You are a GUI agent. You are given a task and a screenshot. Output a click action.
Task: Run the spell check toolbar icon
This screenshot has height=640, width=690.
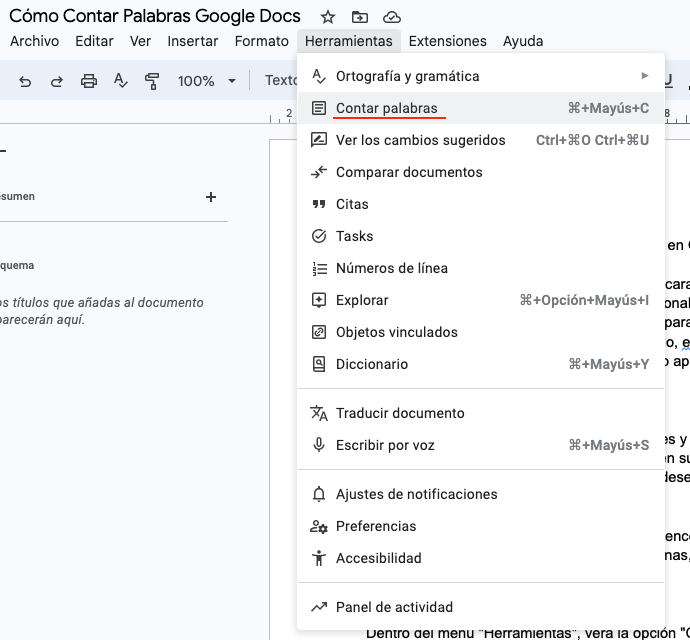pyautogui.click(x=120, y=81)
